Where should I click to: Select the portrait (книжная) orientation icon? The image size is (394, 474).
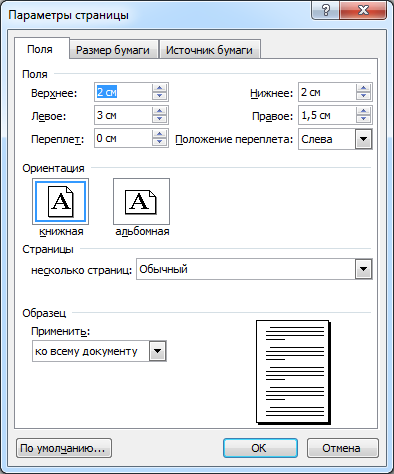pos(60,202)
